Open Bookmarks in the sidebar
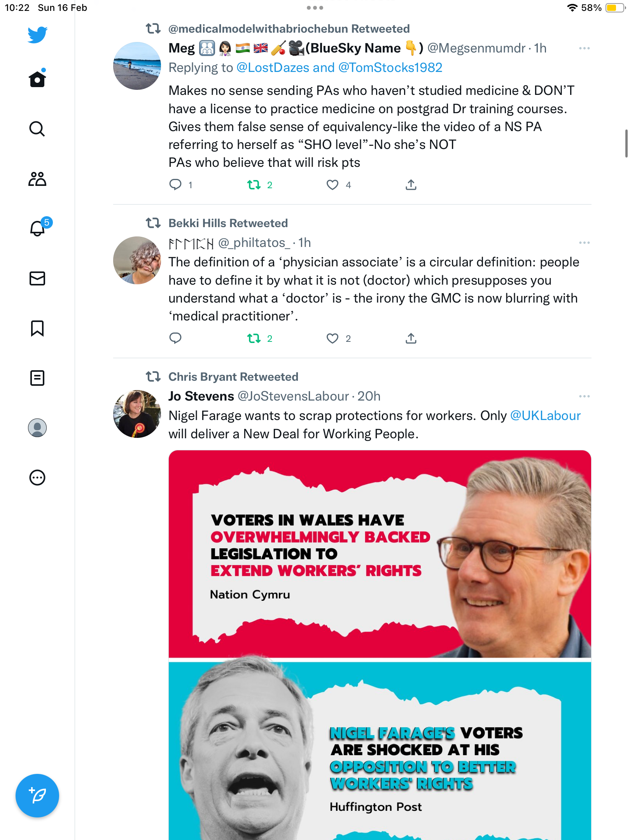This screenshot has height=840, width=630. coord(37,328)
